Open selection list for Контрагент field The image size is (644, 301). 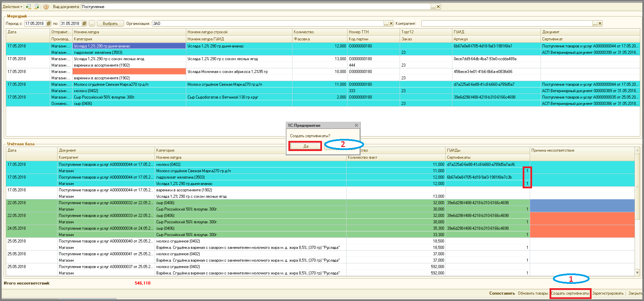click(595, 24)
